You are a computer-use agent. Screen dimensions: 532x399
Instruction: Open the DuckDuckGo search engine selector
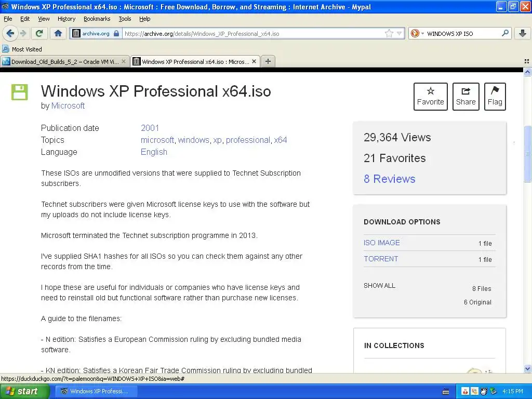pyautogui.click(x=417, y=33)
